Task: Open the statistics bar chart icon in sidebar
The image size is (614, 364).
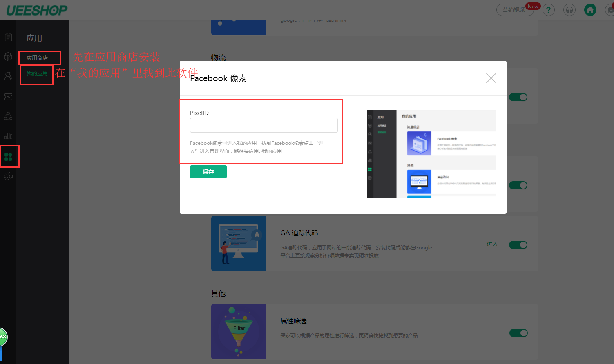Action: [x=8, y=136]
